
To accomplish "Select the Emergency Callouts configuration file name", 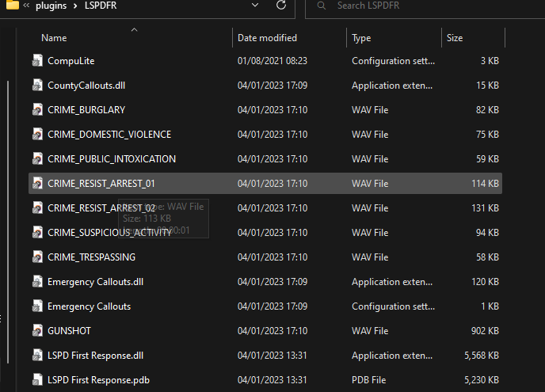I will 89,306.
